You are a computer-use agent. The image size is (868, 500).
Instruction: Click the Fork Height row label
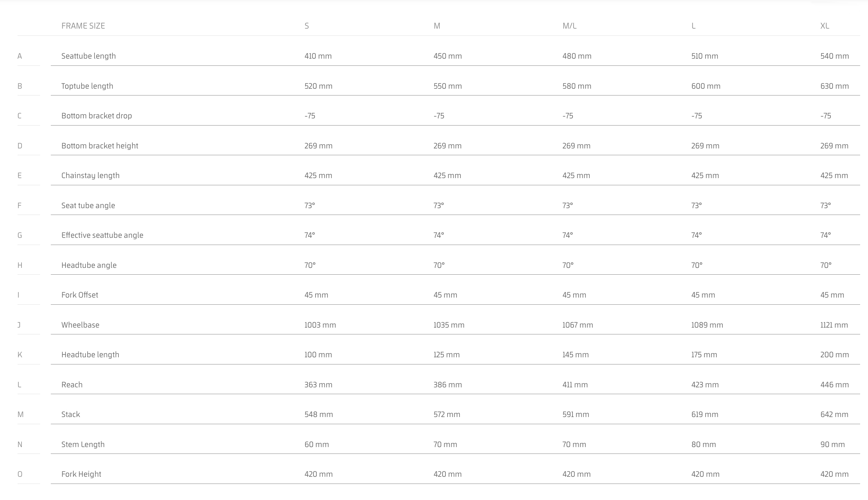(81, 474)
